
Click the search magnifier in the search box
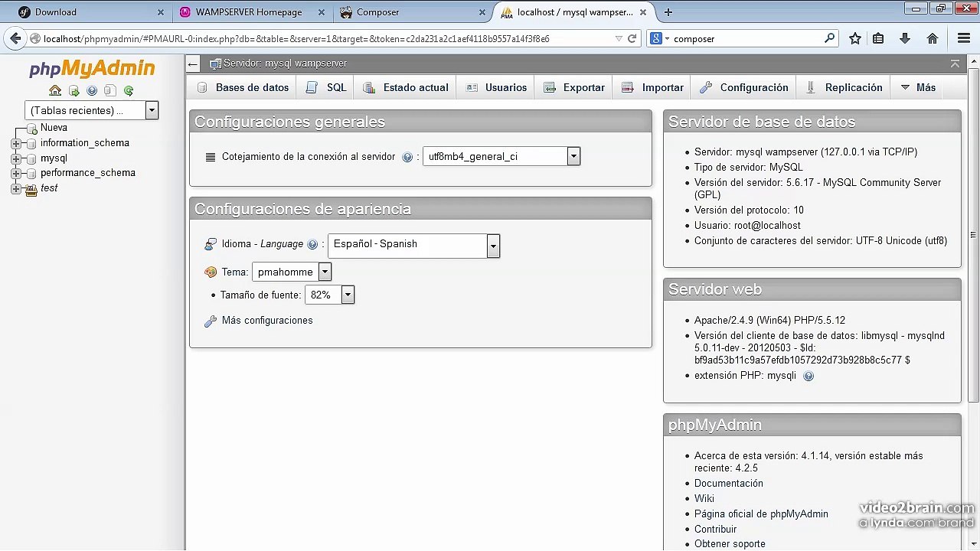click(x=830, y=38)
